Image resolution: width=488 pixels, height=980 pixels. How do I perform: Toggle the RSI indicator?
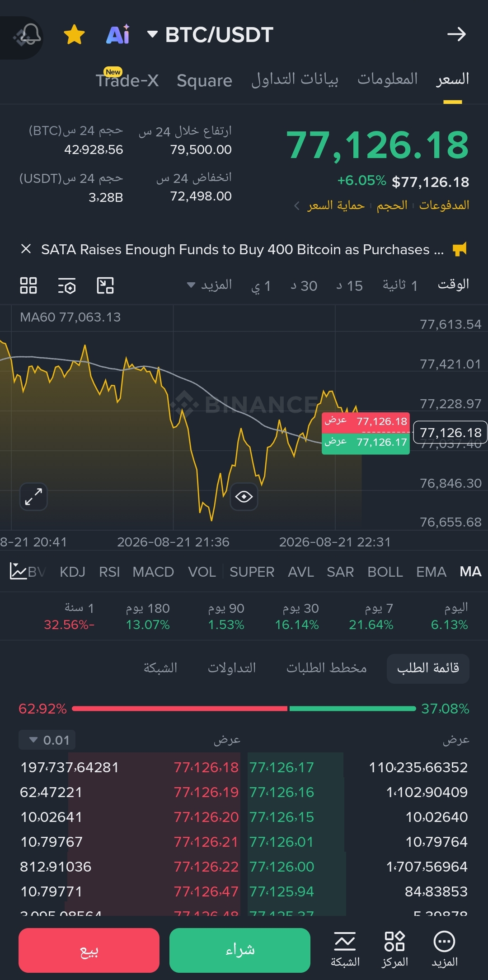[x=109, y=572]
